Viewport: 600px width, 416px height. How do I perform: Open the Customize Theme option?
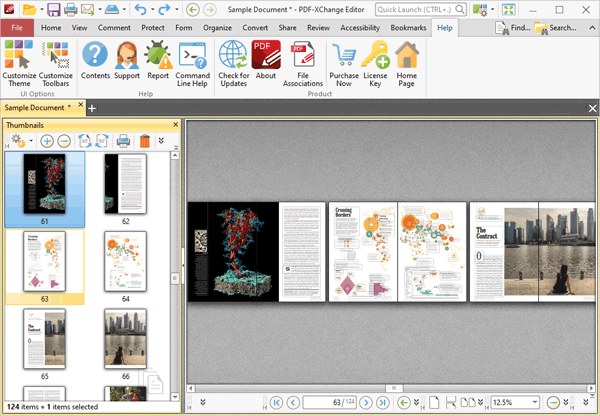19,64
